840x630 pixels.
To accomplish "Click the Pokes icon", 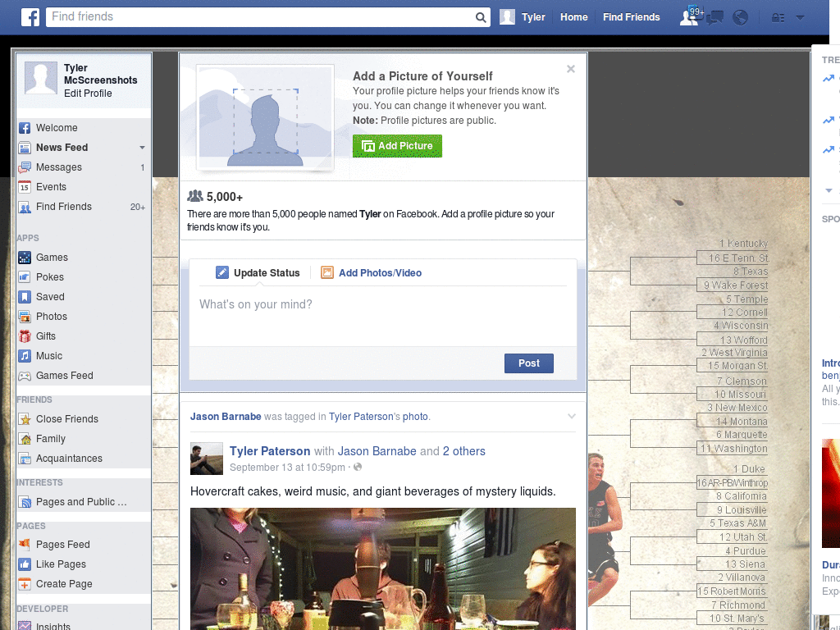I will pos(25,277).
